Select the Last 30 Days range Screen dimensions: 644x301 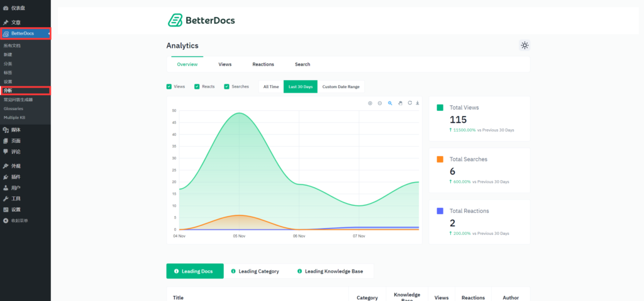301,87
